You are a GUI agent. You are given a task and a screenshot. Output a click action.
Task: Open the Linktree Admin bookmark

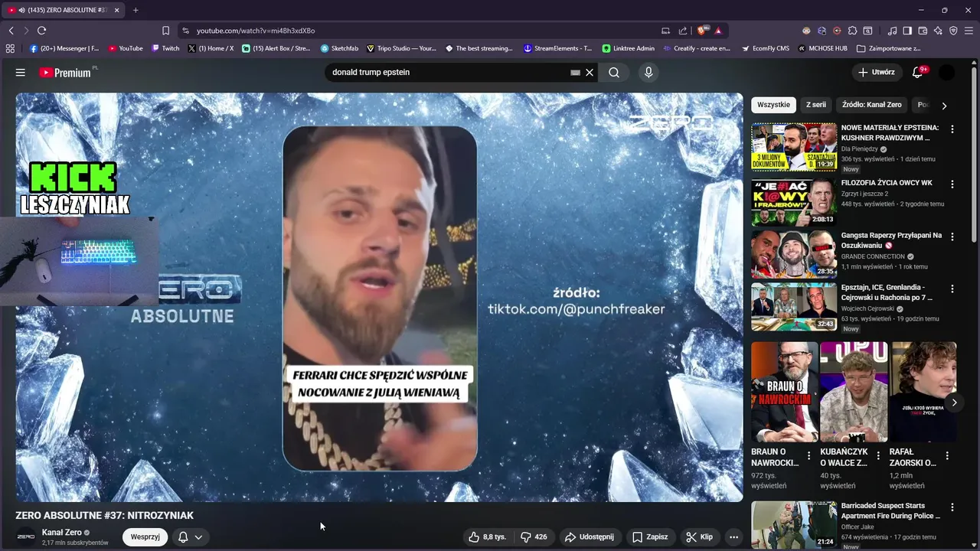(628, 48)
